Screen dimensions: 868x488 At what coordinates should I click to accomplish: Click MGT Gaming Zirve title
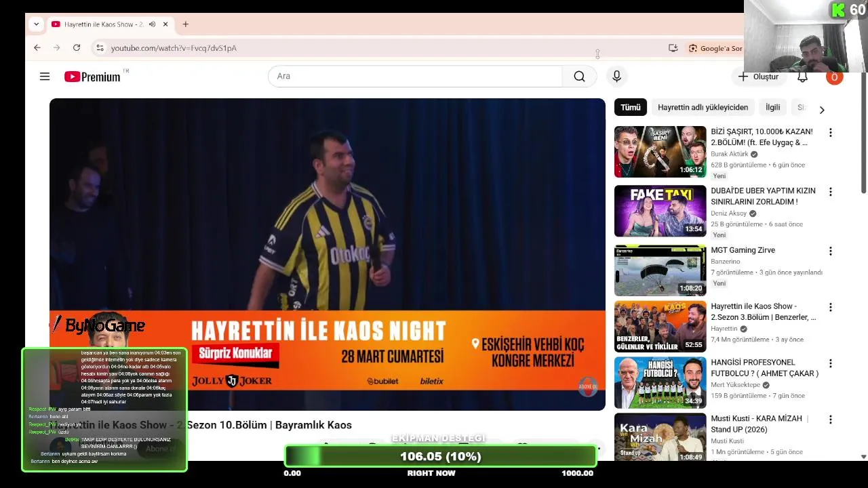click(743, 250)
